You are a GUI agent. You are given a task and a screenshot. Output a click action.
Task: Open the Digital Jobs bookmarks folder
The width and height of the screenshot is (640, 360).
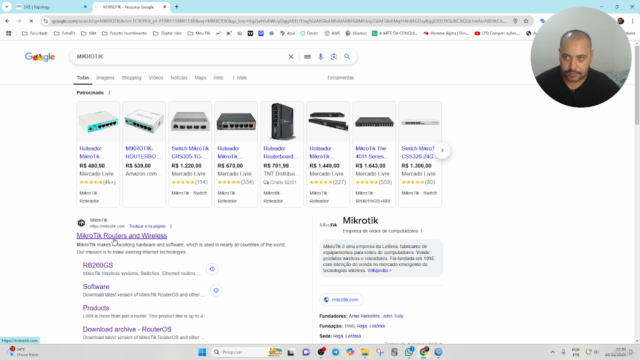tap(167, 33)
